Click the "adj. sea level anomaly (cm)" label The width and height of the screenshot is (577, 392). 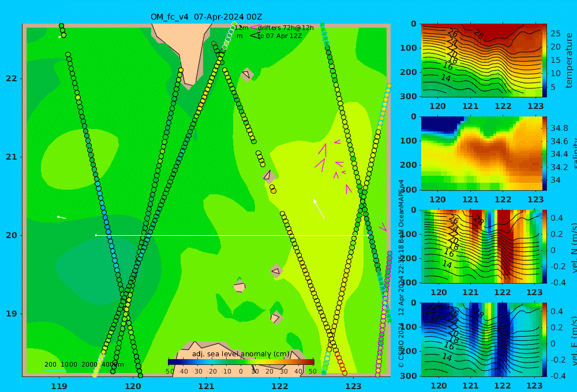(241, 354)
